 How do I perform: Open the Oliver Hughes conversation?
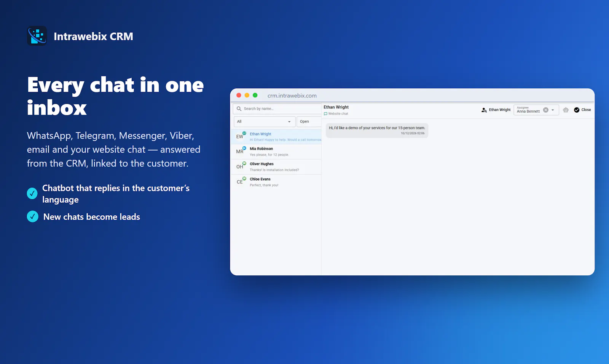276,167
